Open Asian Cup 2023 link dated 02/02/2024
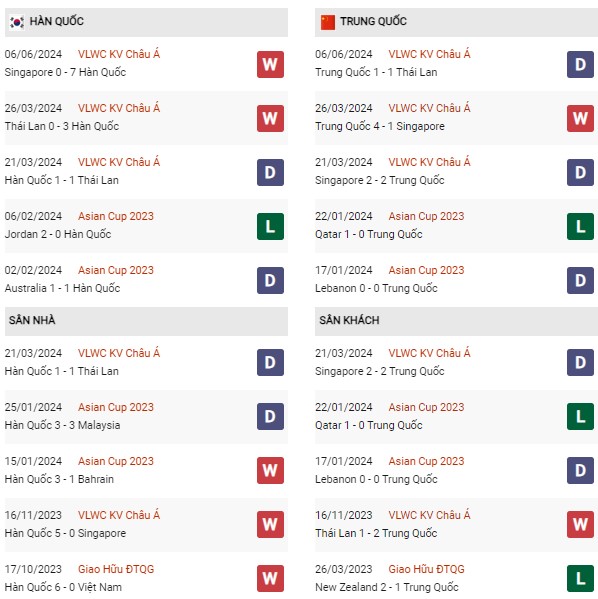 tap(116, 270)
